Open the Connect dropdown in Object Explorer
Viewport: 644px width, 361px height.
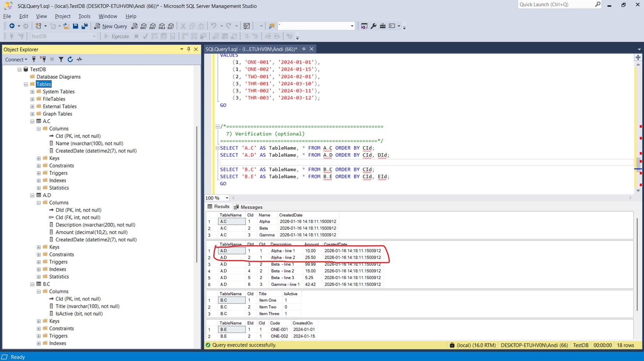click(16, 60)
